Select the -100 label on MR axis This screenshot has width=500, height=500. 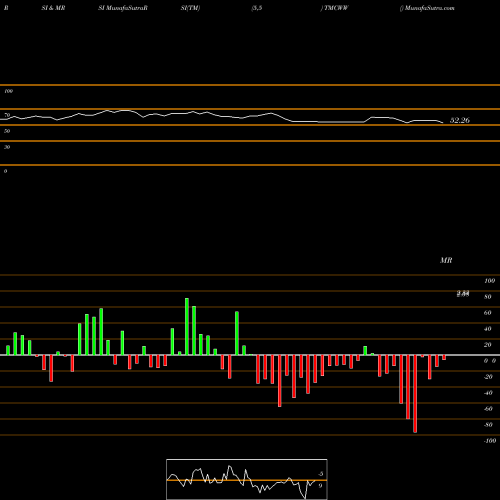pyautogui.click(x=490, y=441)
